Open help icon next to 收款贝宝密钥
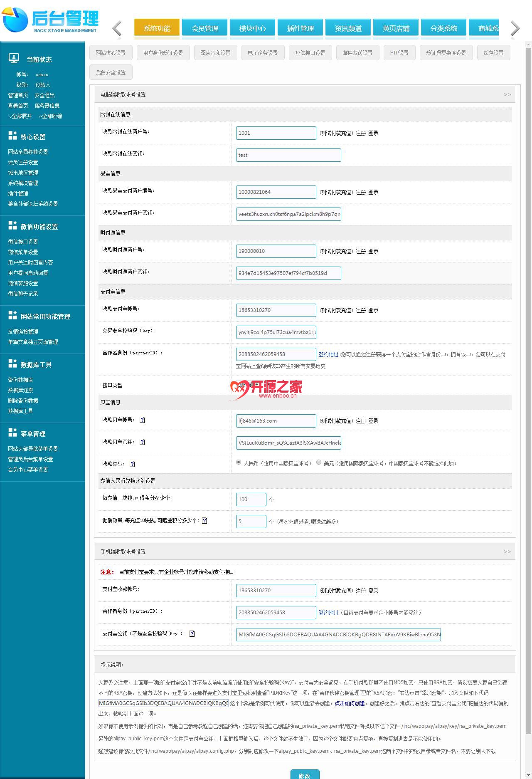532x779 pixels. [142, 442]
